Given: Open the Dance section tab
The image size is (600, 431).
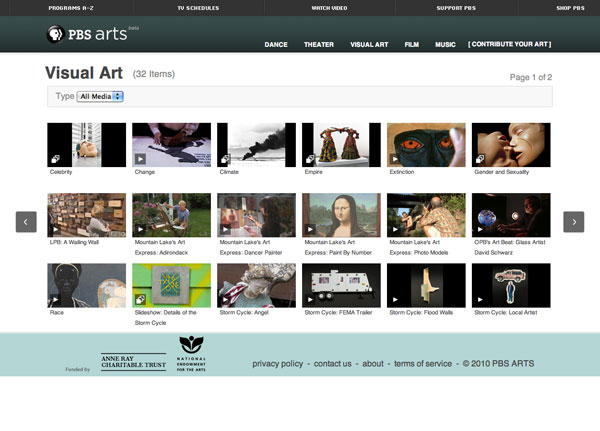Looking at the screenshot, I should point(276,45).
